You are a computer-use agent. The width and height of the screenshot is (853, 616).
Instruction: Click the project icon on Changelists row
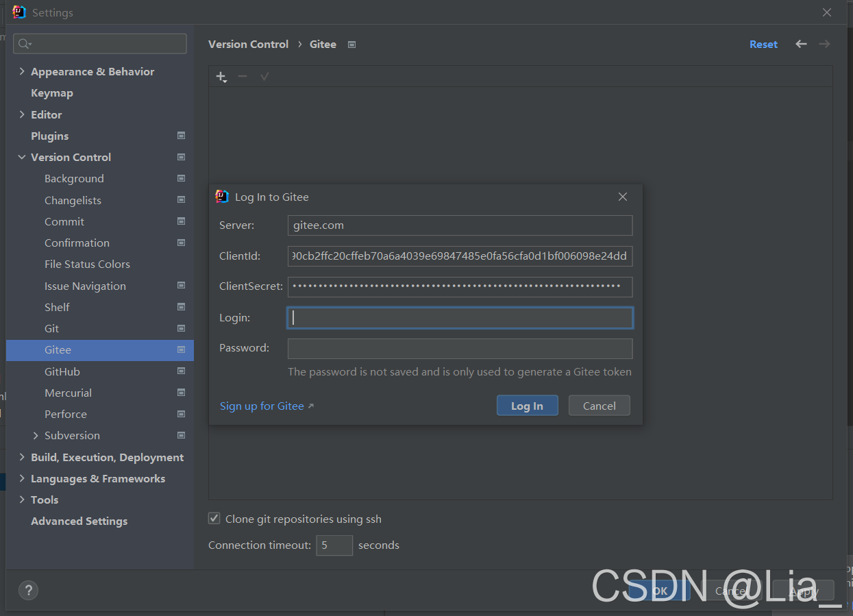[x=181, y=200]
